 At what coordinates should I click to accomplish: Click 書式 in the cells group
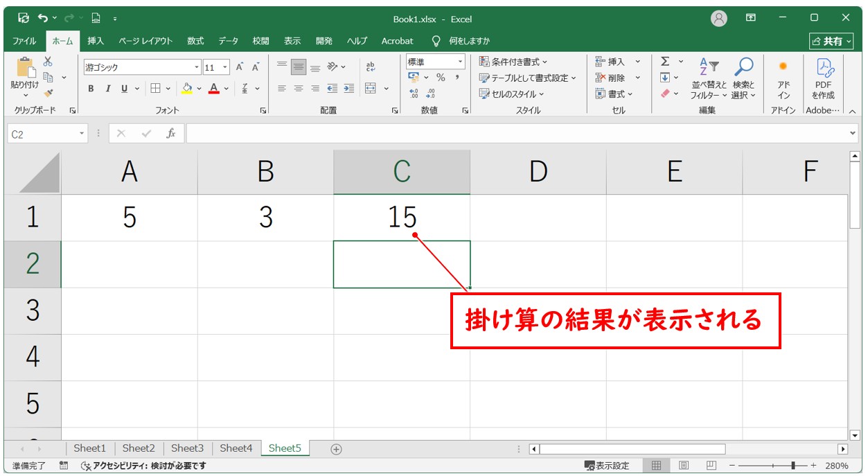tap(614, 94)
